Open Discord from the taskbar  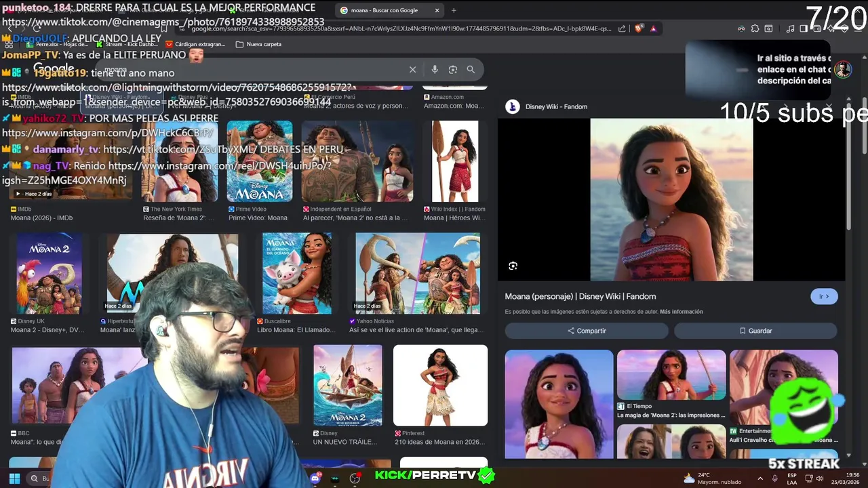[x=315, y=479]
